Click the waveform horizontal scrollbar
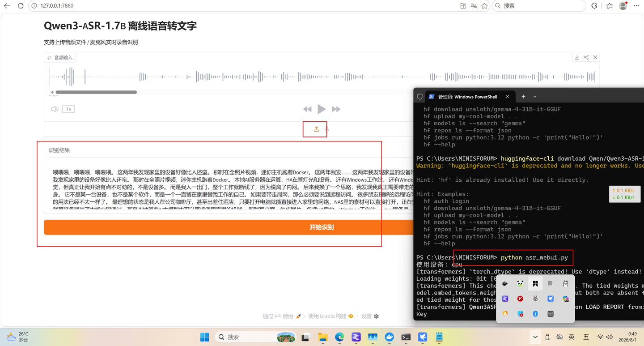This screenshot has width=644, height=346. coord(96,92)
